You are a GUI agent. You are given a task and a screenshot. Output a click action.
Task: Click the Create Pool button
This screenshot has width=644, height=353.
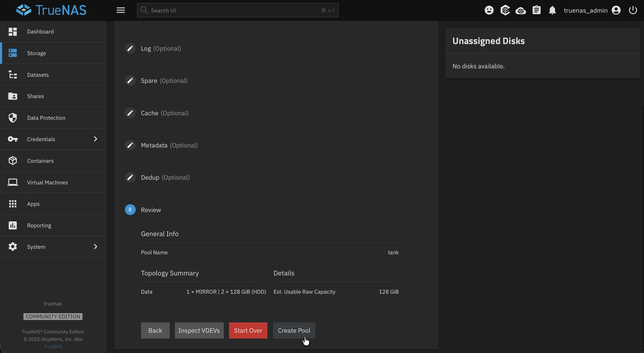coord(294,330)
